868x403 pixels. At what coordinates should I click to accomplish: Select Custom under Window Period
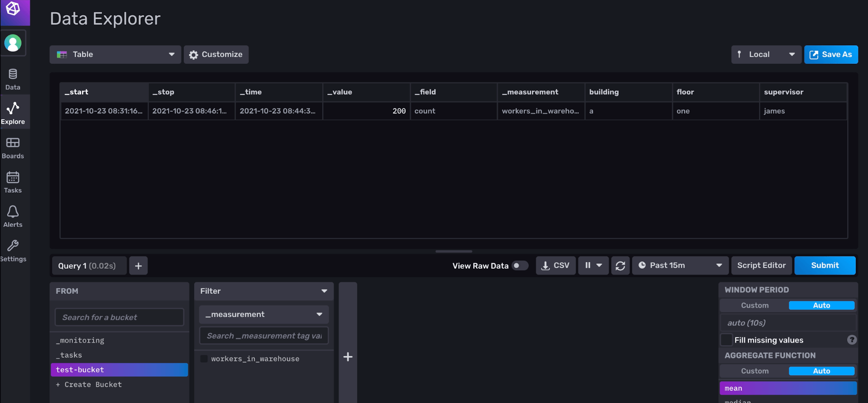click(754, 305)
